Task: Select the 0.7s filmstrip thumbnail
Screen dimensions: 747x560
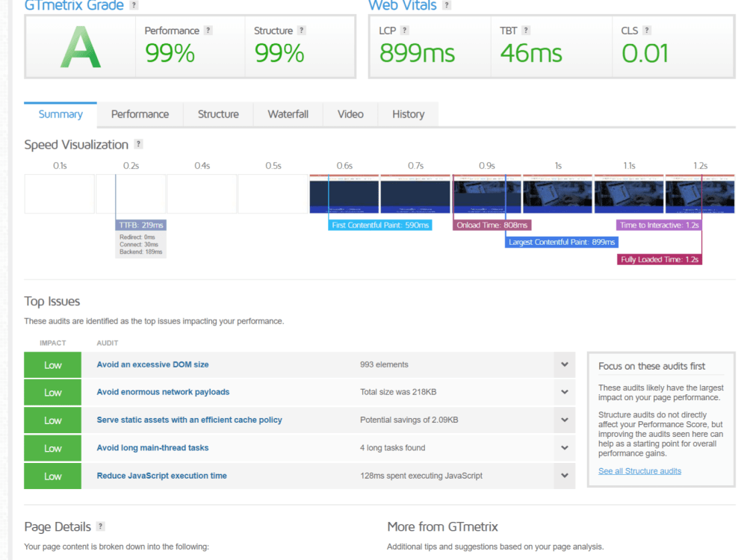Action: [x=415, y=194]
